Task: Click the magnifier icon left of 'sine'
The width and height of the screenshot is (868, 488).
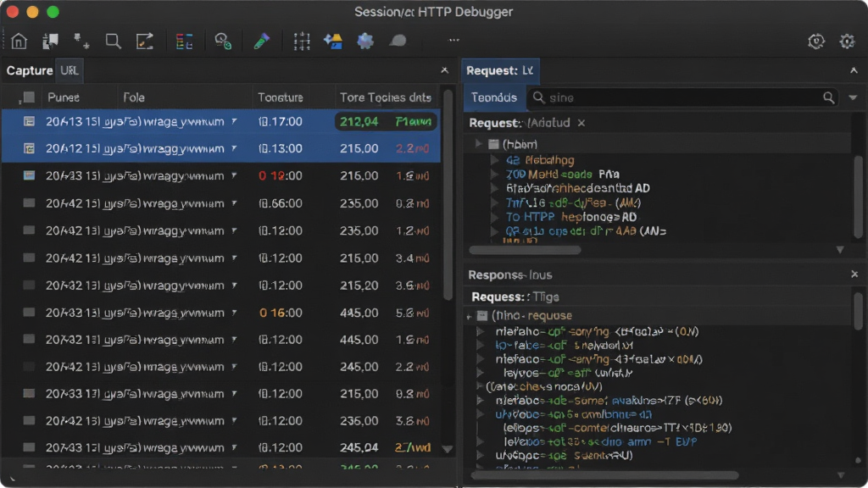Action: (538, 97)
